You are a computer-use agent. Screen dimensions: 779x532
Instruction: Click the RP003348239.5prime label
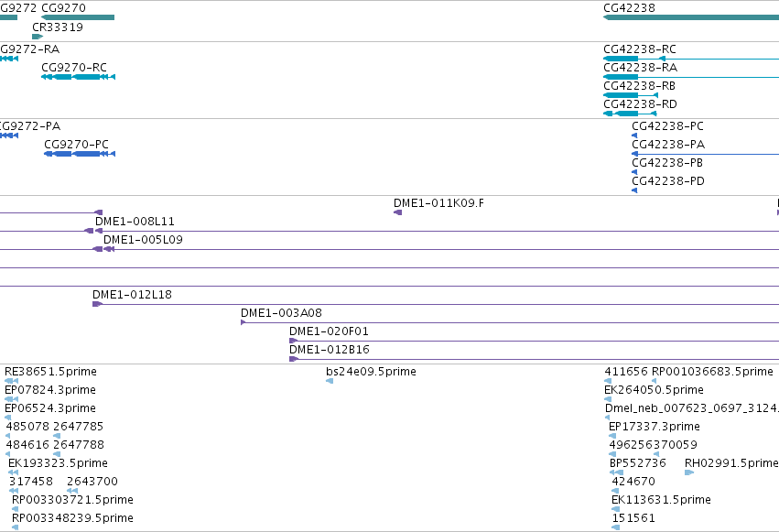[72, 518]
